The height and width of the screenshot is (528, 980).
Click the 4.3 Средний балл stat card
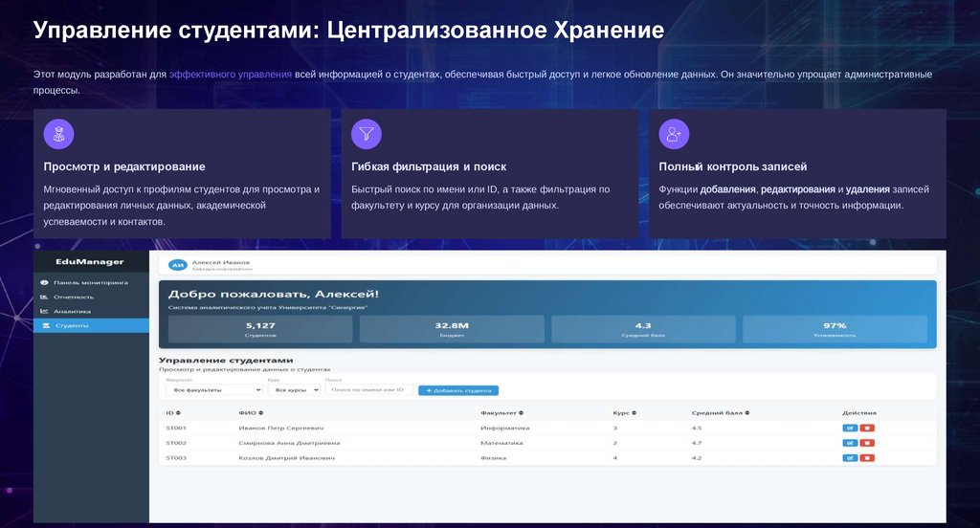pyautogui.click(x=643, y=329)
